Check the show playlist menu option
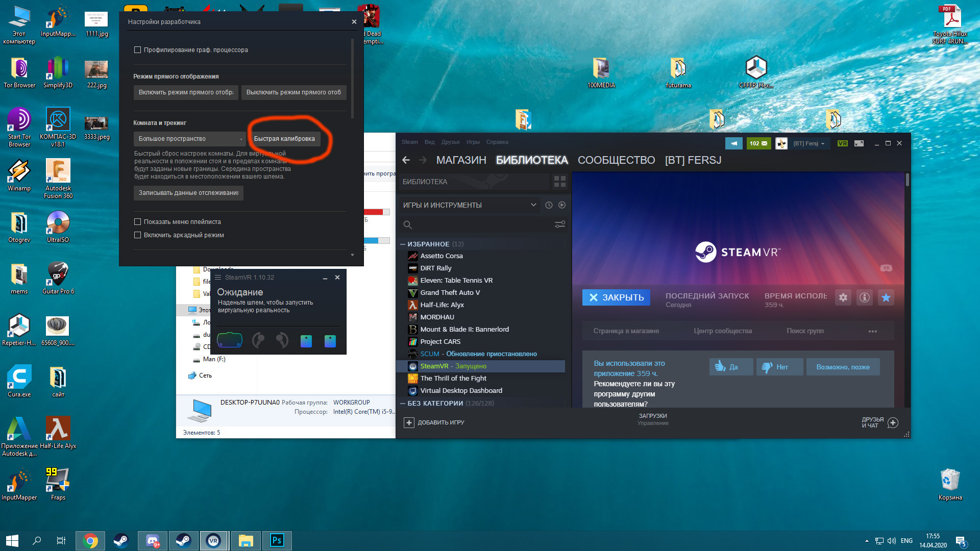The height and width of the screenshot is (551, 980). (x=137, y=222)
